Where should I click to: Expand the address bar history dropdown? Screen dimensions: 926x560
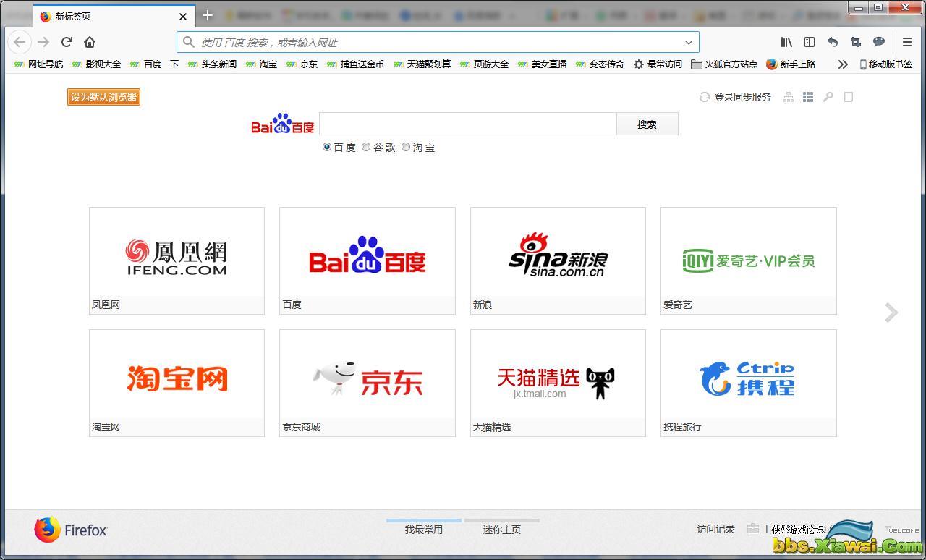[689, 42]
